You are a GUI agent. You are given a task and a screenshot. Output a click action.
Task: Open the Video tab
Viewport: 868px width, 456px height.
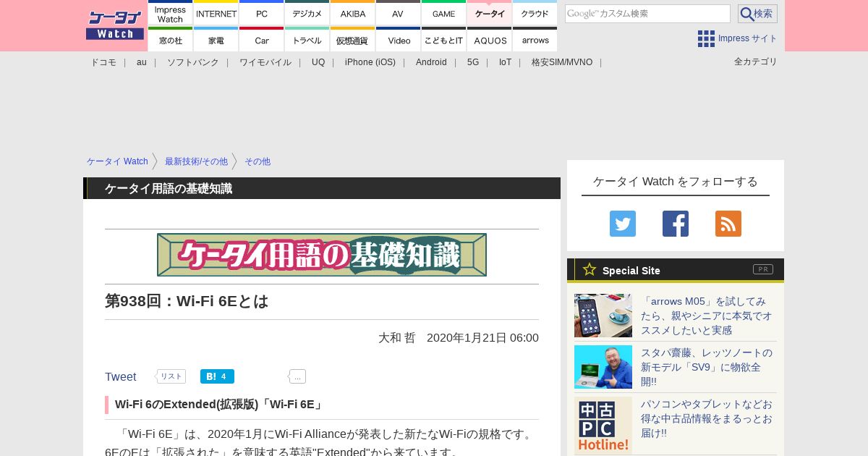(x=398, y=39)
